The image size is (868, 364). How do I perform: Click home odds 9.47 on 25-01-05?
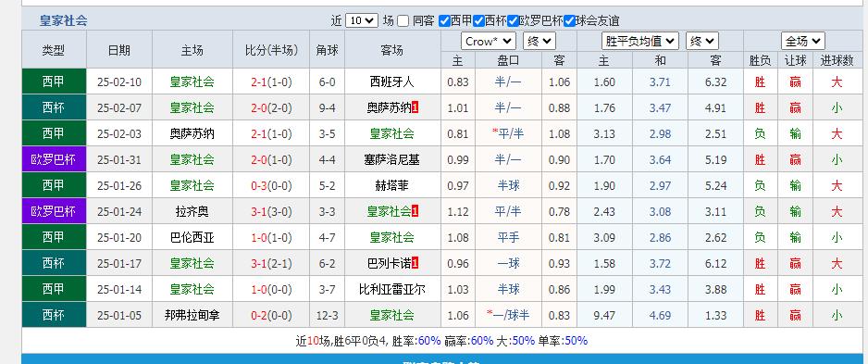click(604, 315)
